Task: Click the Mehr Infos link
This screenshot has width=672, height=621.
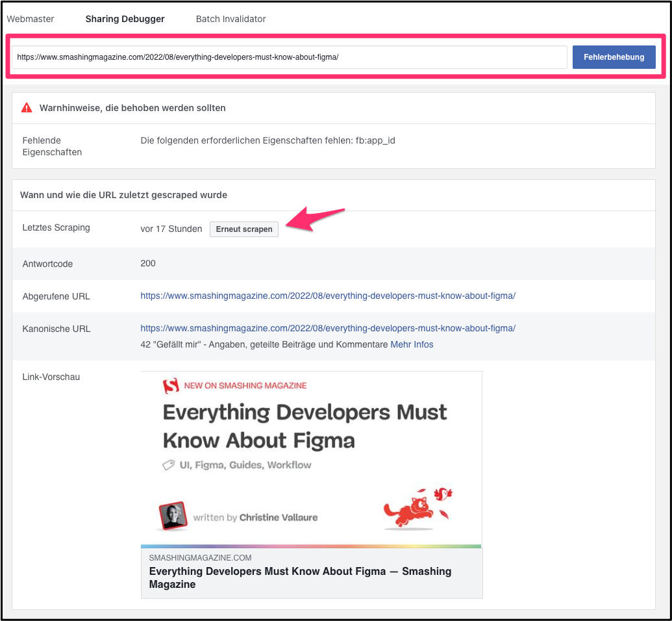Action: click(412, 344)
